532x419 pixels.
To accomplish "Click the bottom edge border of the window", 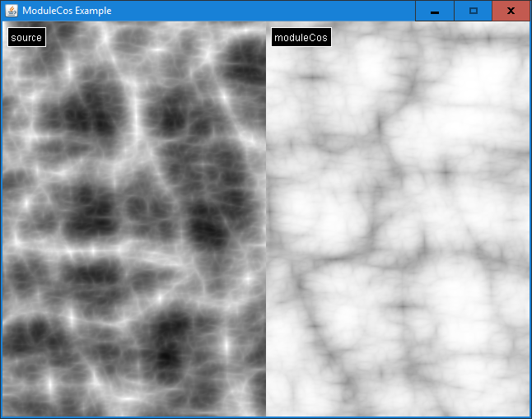I will 266,417.
